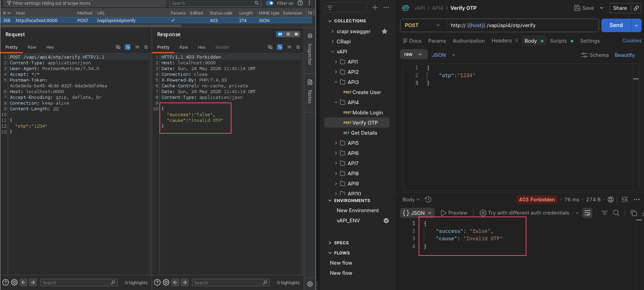Open the Inspector side panel

(310, 49)
